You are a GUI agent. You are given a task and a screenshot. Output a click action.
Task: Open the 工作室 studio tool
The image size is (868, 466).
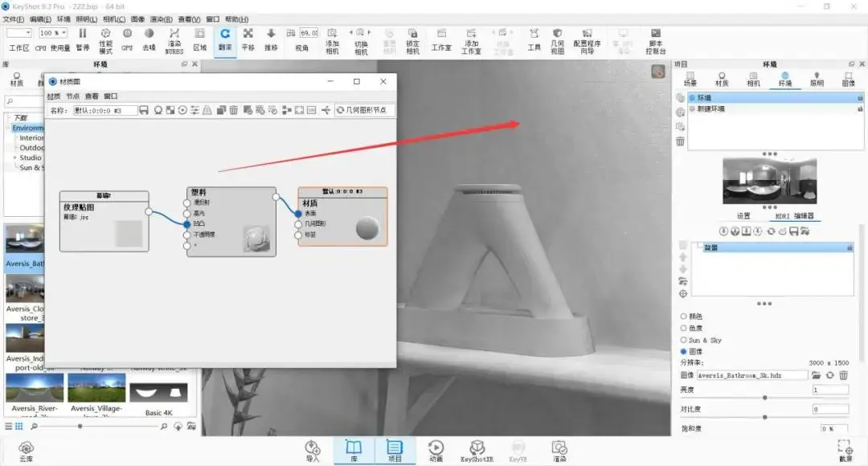(x=441, y=40)
